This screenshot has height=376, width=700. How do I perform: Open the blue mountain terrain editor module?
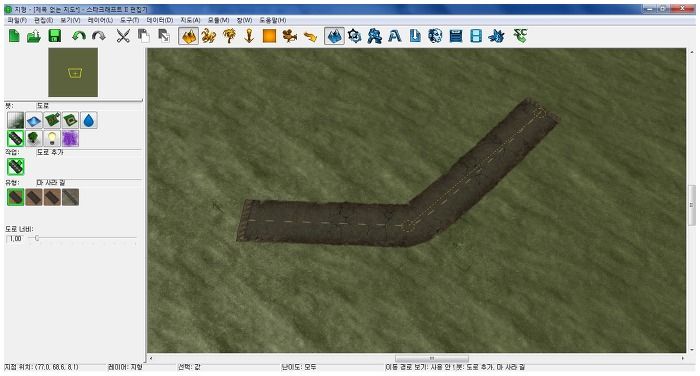pyautogui.click(x=334, y=36)
